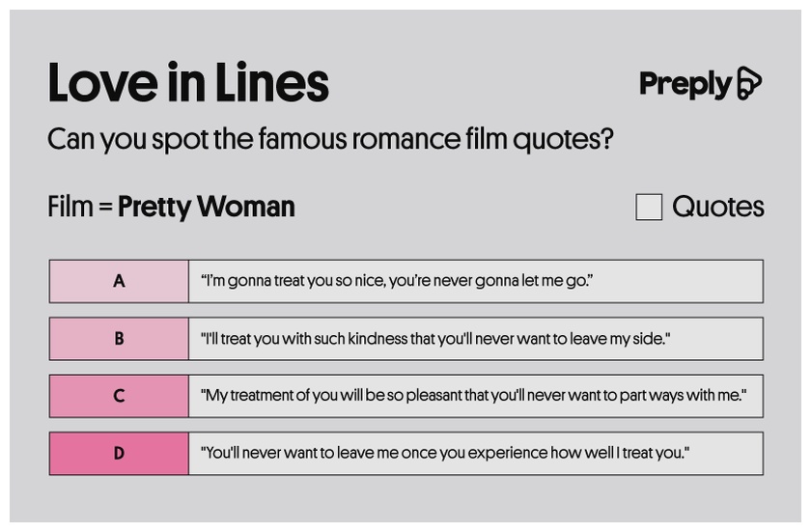Select the darker pink C label box
811x532 pixels.
tap(119, 396)
